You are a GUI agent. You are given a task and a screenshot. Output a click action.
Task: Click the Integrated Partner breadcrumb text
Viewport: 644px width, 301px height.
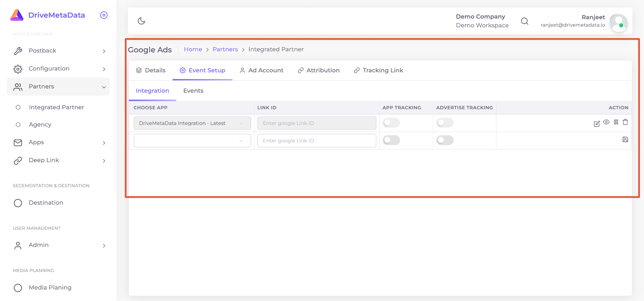click(x=276, y=49)
